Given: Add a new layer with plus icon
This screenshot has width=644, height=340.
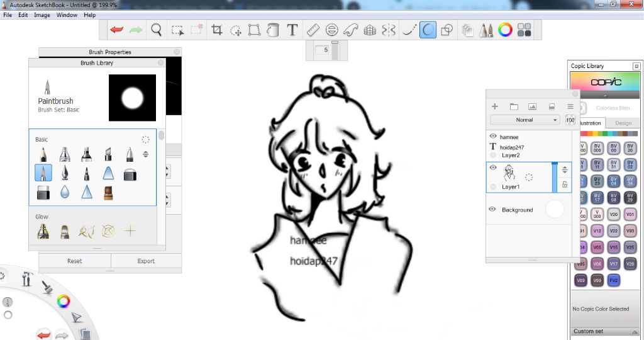Looking at the screenshot, I should (x=495, y=106).
